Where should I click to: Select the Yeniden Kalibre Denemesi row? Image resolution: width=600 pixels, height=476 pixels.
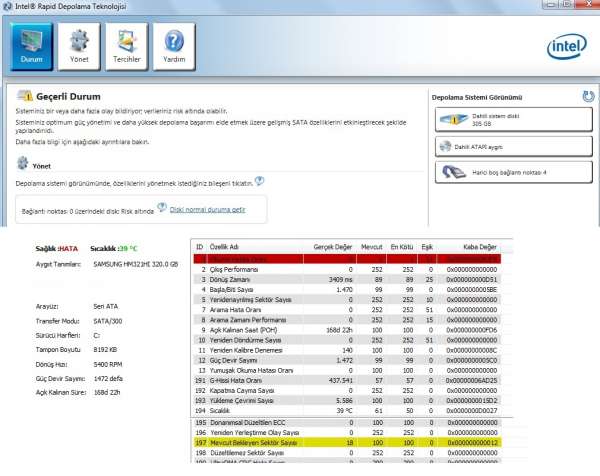click(347, 350)
